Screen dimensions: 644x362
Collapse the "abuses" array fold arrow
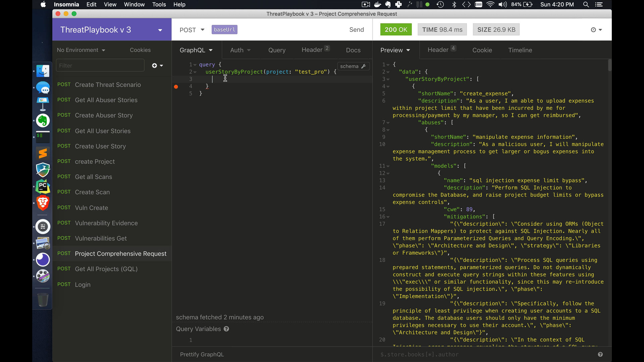(x=388, y=123)
